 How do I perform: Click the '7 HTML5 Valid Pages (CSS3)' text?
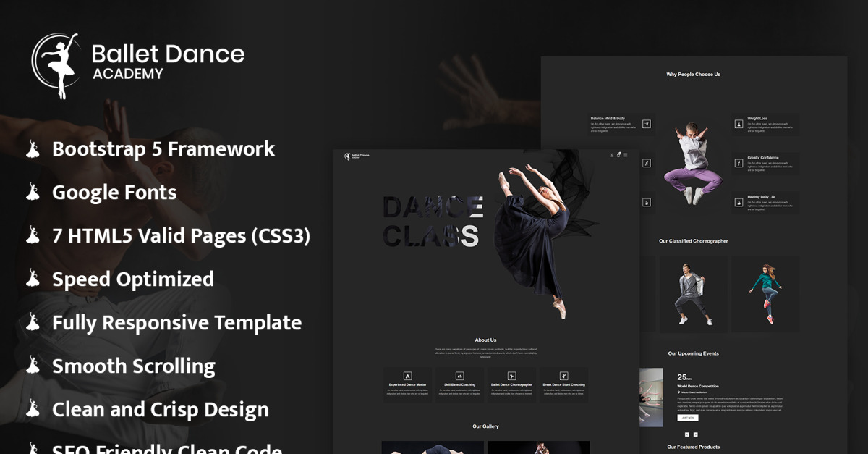point(182,236)
